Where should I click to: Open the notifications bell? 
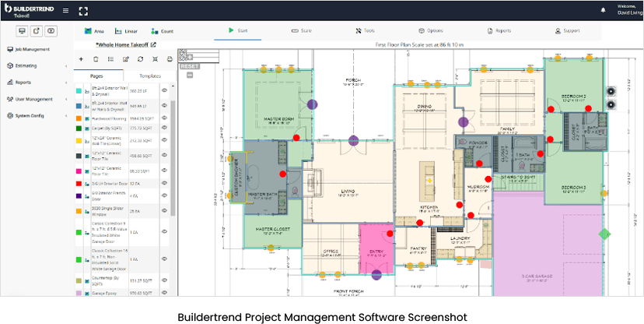point(604,10)
